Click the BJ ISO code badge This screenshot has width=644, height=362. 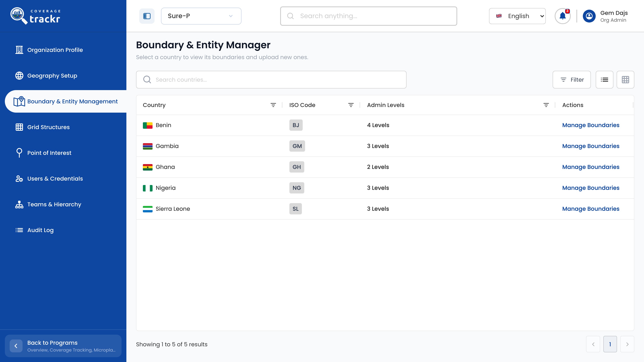[296, 125]
